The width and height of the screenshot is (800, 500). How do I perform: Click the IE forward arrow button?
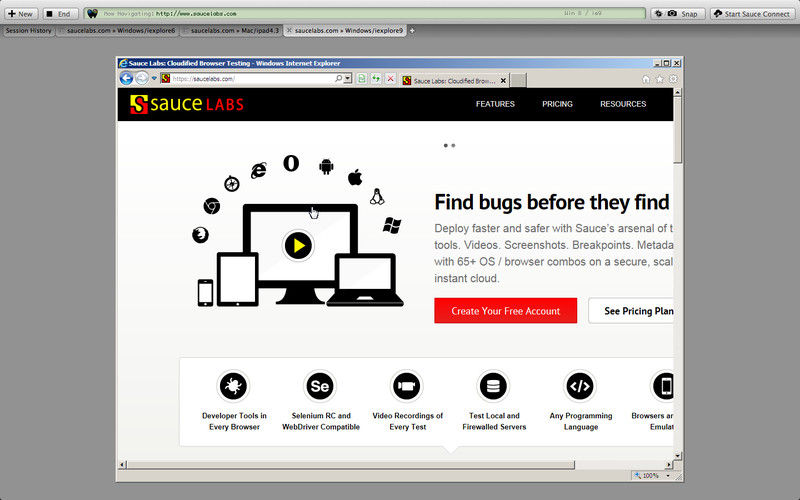[x=142, y=78]
